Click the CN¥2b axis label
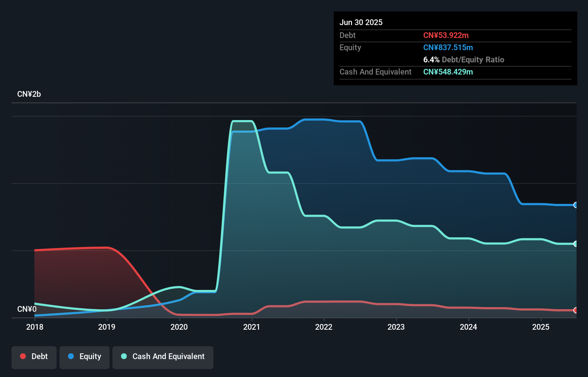 tap(29, 94)
